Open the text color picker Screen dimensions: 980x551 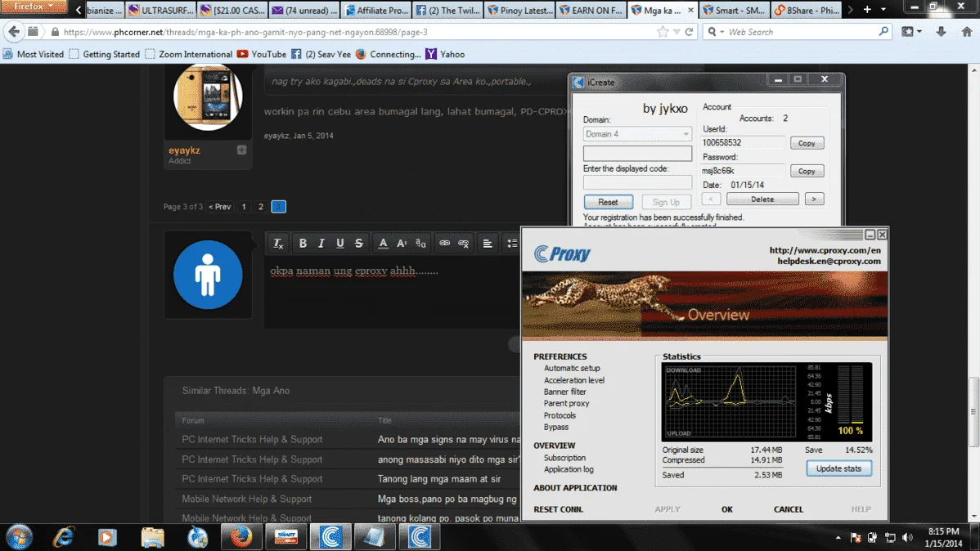tap(383, 244)
